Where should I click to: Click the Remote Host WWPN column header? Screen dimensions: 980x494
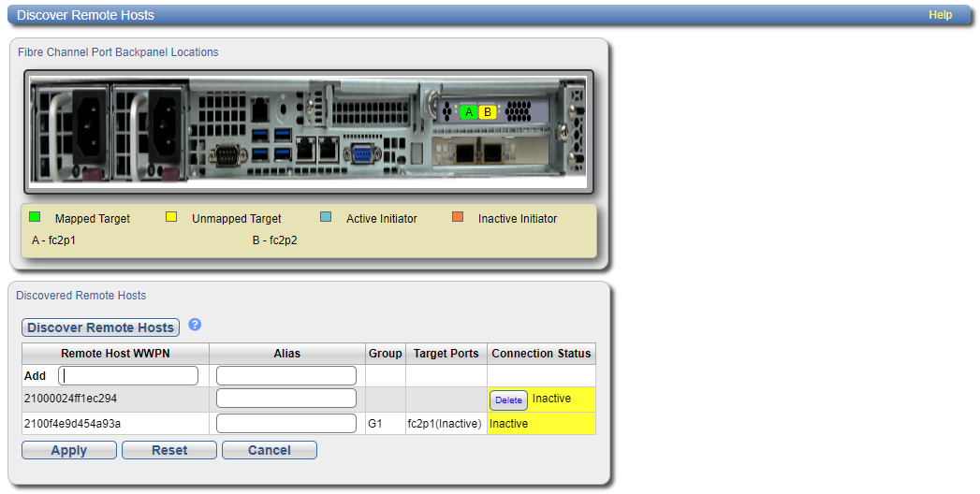pyautogui.click(x=115, y=354)
